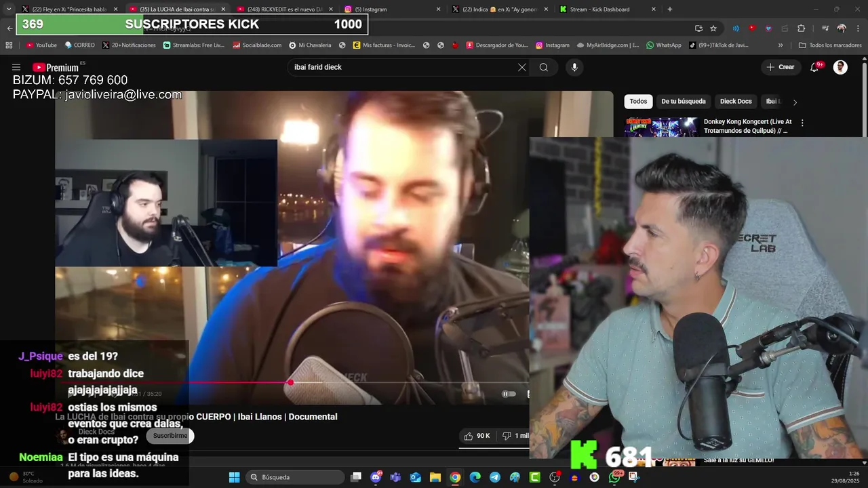Screen dimensions: 868x488
Task: Show more filter chips with arrow
Action: (795, 102)
